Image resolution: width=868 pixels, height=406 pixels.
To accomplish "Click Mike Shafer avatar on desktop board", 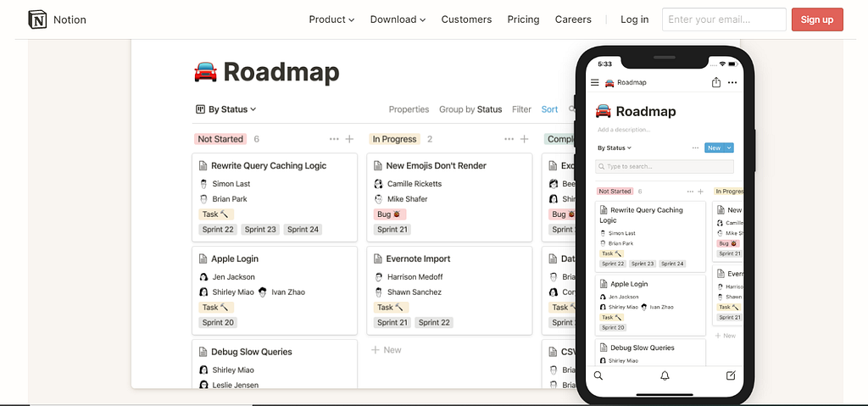I will point(378,199).
